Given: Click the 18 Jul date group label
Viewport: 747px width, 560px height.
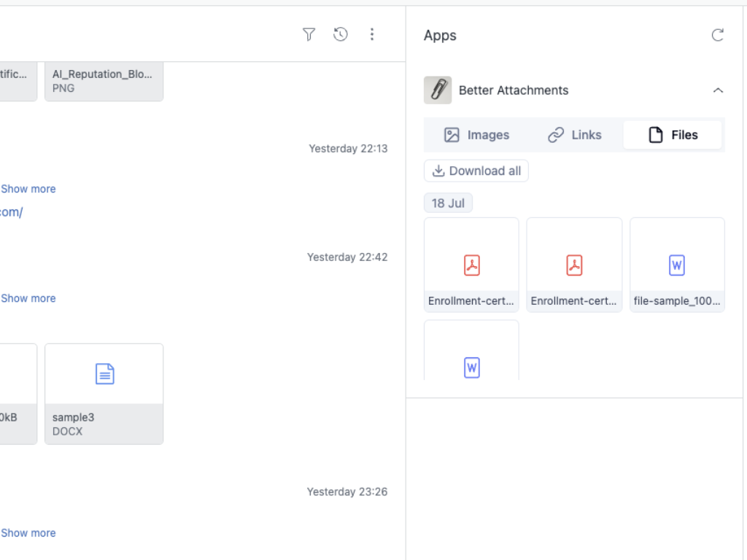Looking at the screenshot, I should (448, 203).
